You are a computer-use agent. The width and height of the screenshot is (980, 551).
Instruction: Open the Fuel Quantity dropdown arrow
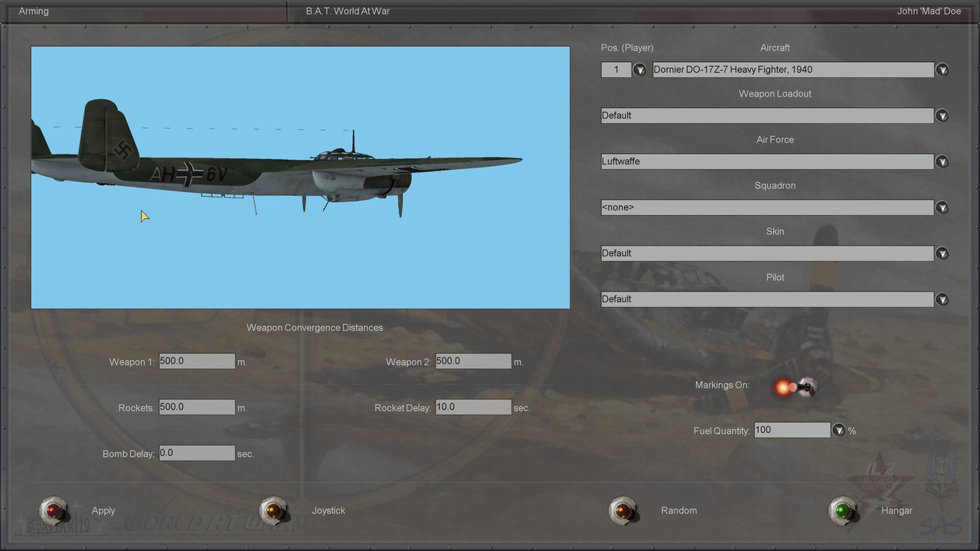(x=839, y=430)
